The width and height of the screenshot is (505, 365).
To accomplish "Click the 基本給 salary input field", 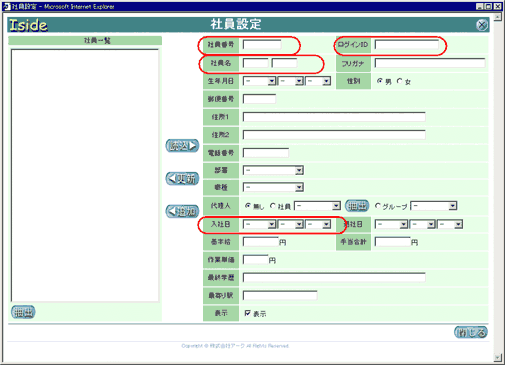I will pos(261,242).
